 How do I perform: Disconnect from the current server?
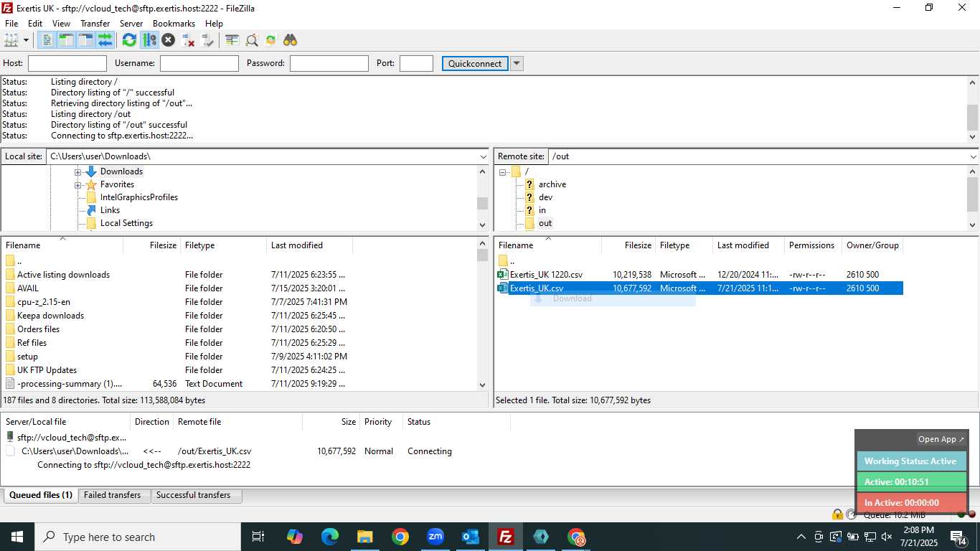(x=188, y=40)
